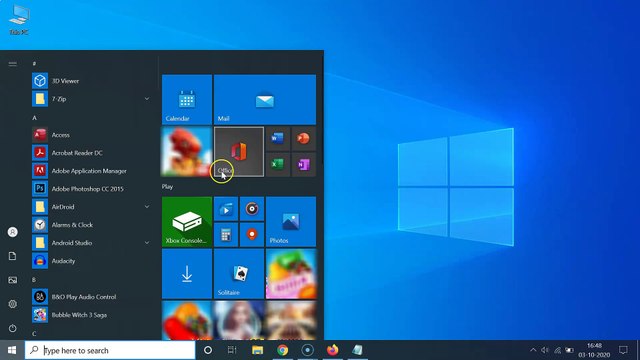This screenshot has height=360, width=640.
Task: Open the user account icon in Start sidebar
Action: pyautogui.click(x=13, y=232)
